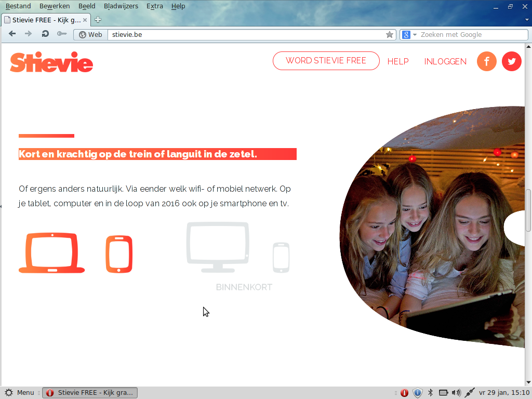Open the Bladwijzers menu

pyautogui.click(x=121, y=6)
